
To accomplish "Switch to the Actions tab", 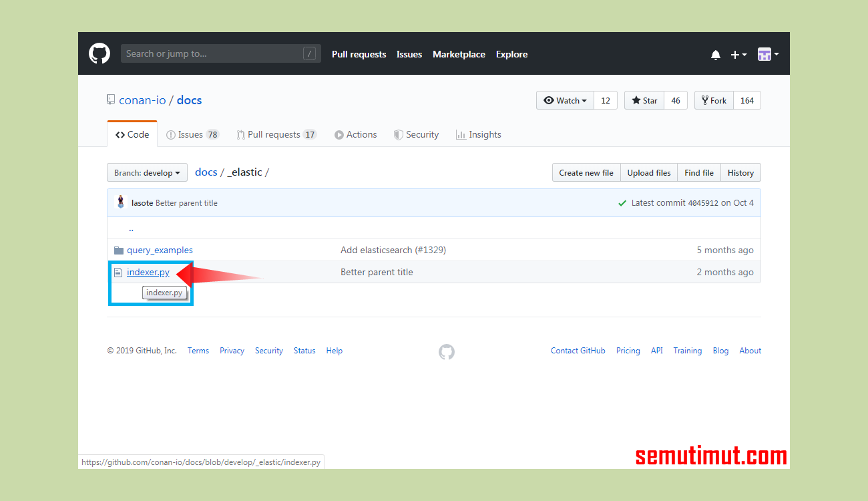I will (355, 134).
